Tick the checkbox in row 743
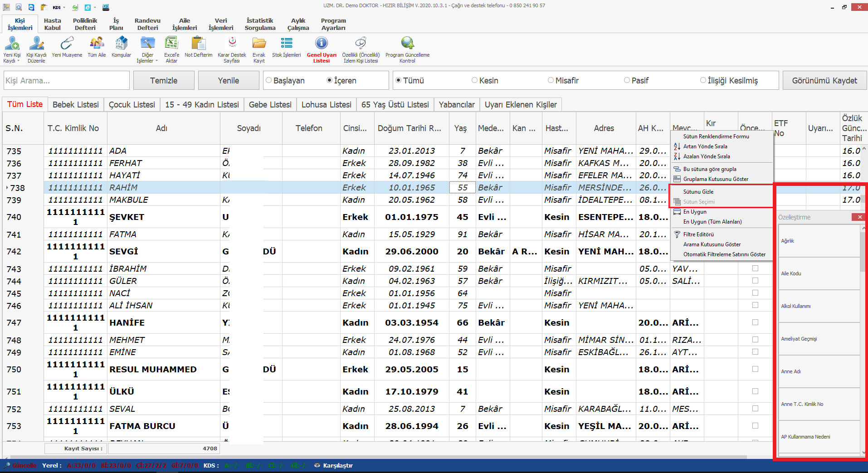 click(x=755, y=268)
